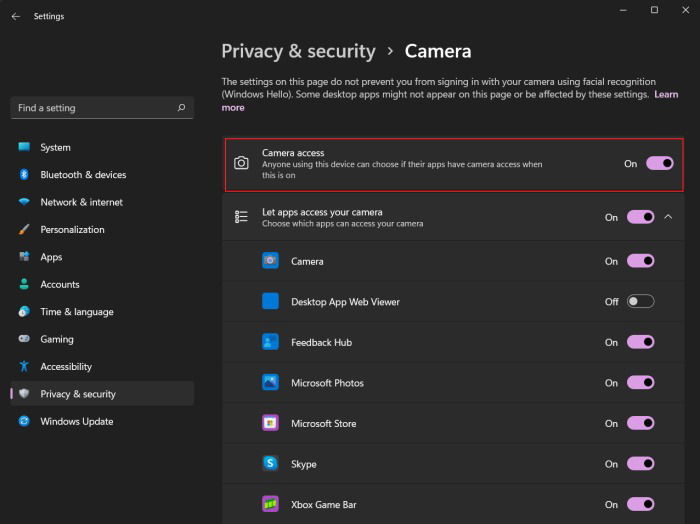Collapse the Let apps access your camera list
The height and width of the screenshot is (524, 700).
(668, 217)
